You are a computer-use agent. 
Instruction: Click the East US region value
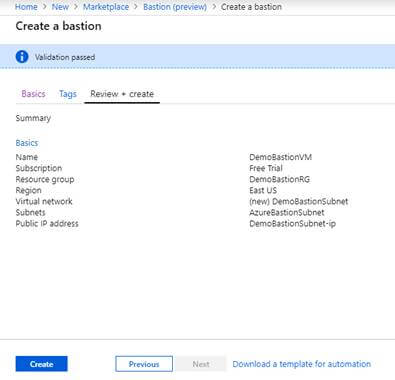coord(263,190)
